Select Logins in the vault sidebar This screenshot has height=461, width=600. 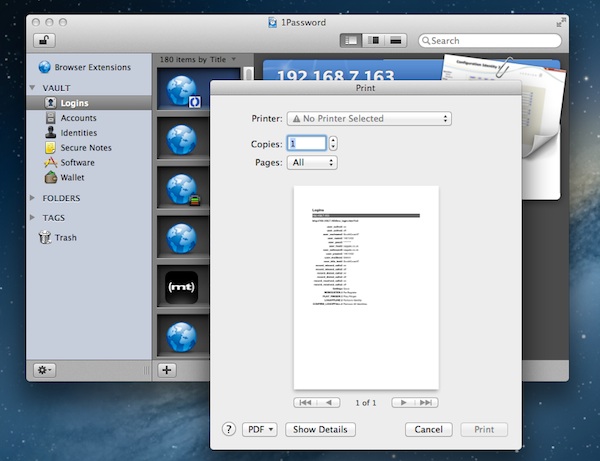[89, 103]
